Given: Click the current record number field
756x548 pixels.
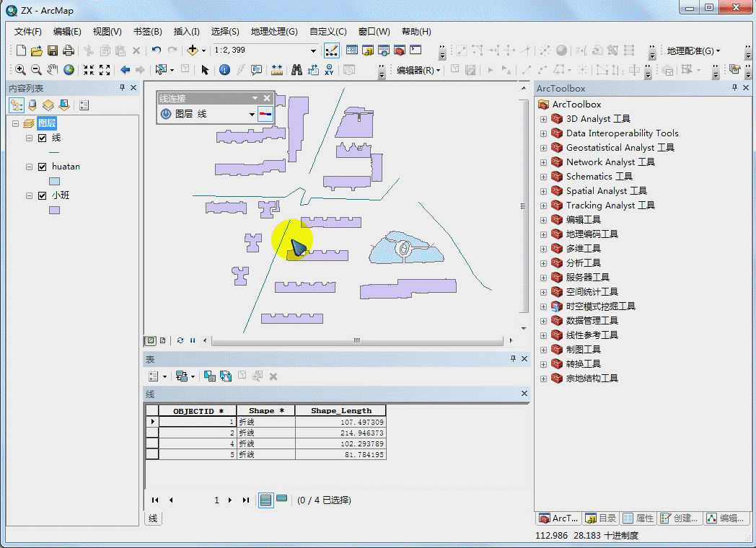Looking at the screenshot, I should tap(200, 500).
